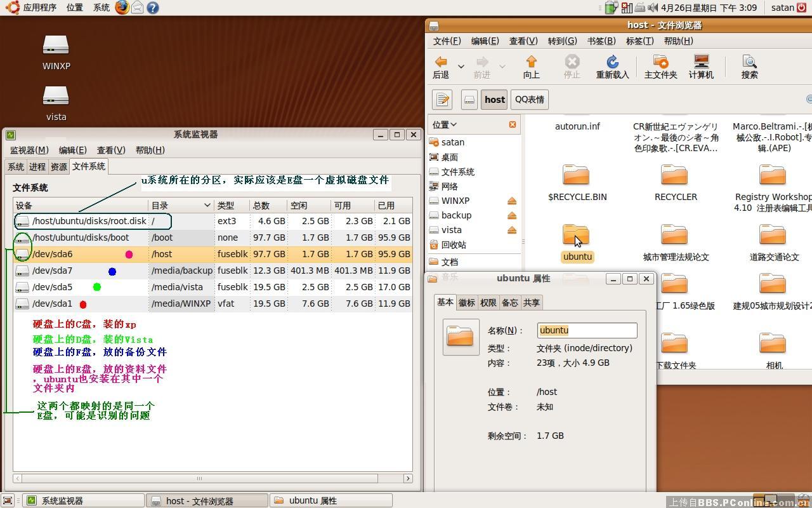Open the Home folder (主文件夹) icon

[660, 62]
